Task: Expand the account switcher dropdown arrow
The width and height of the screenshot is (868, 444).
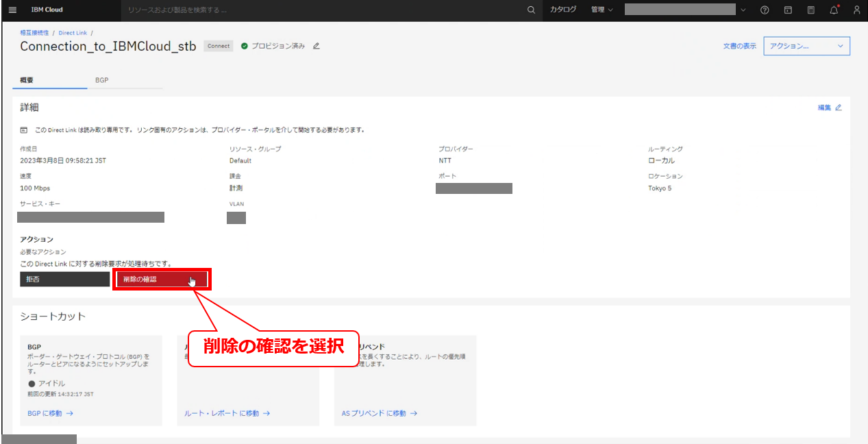Action: 743,10
